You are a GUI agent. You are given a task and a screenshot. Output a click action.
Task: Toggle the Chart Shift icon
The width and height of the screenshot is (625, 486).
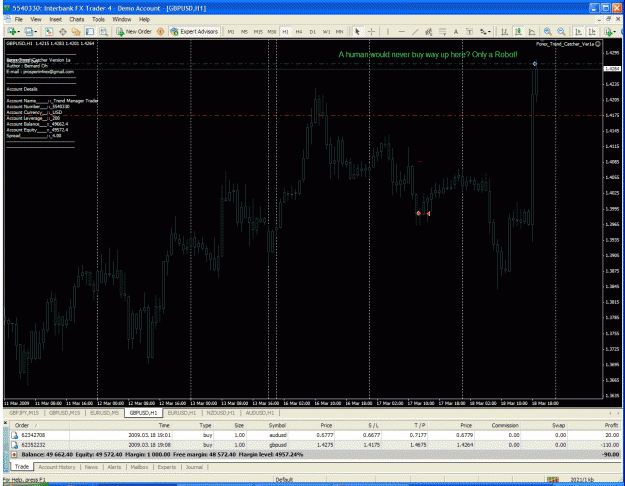[592, 31]
